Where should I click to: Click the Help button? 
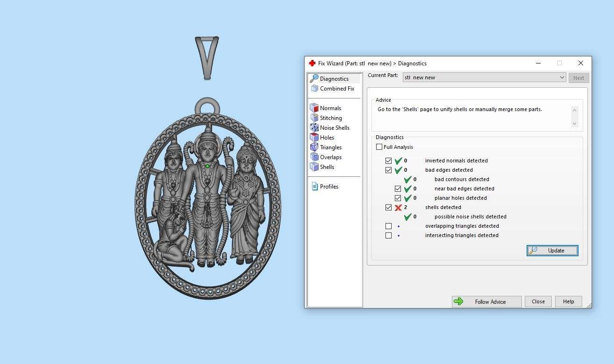568,301
